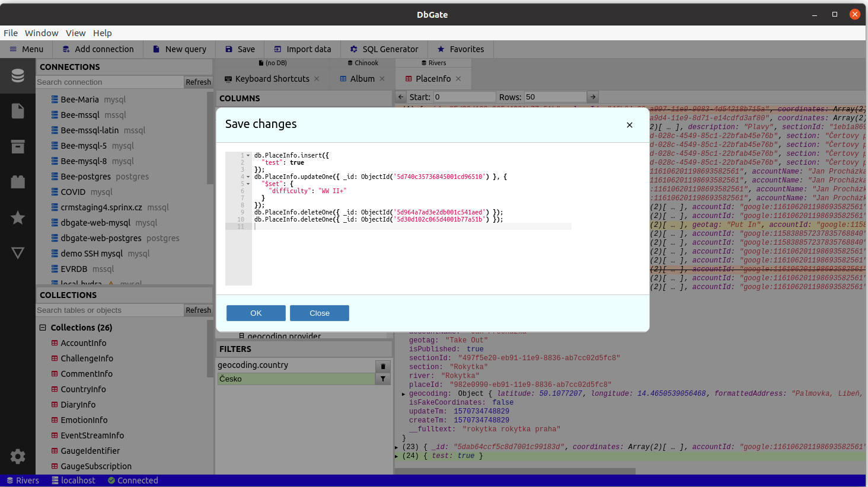Expand row 24 with test: true
Screen dimensions: 868x487
397,456
